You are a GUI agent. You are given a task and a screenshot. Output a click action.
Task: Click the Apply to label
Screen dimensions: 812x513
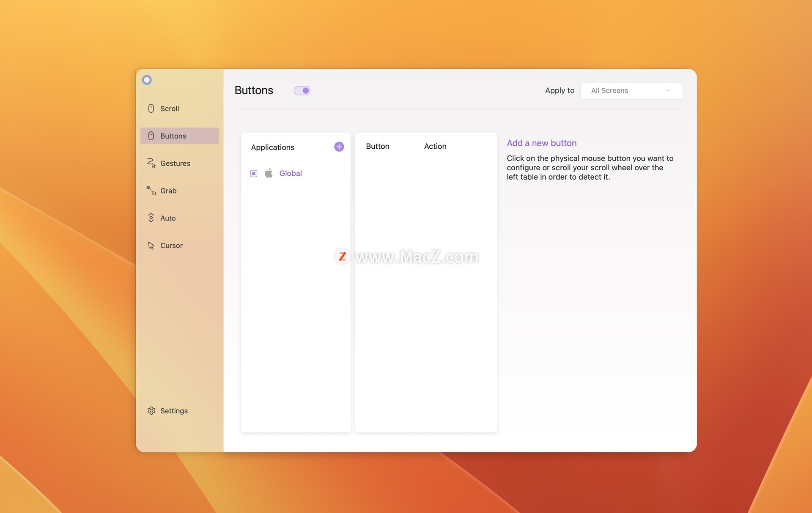click(560, 90)
